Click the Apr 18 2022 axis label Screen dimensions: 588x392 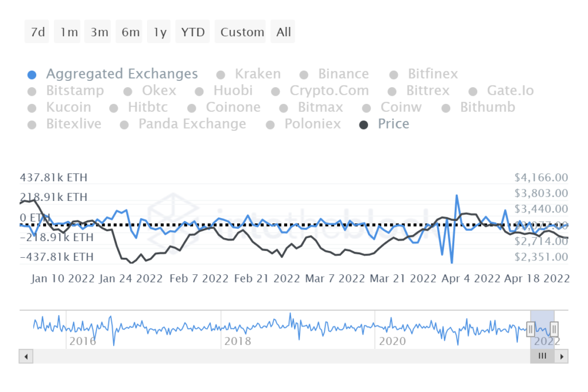[537, 278]
